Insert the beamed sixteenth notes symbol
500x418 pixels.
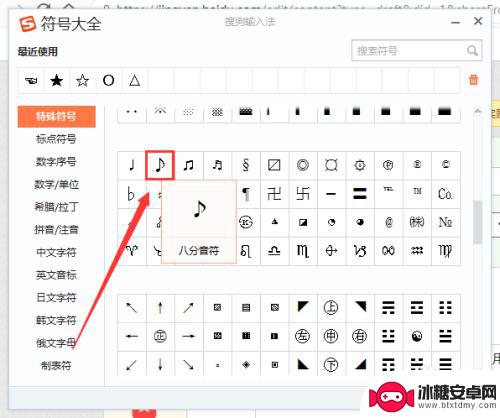click(217, 165)
